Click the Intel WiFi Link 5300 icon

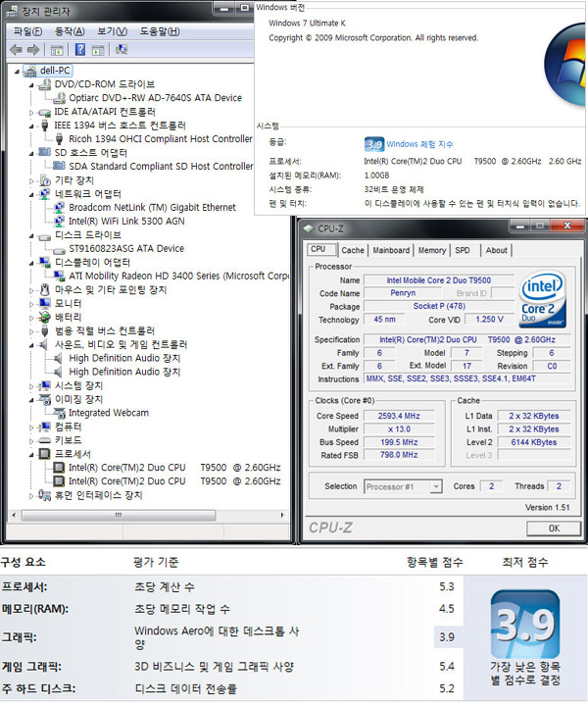point(60,221)
